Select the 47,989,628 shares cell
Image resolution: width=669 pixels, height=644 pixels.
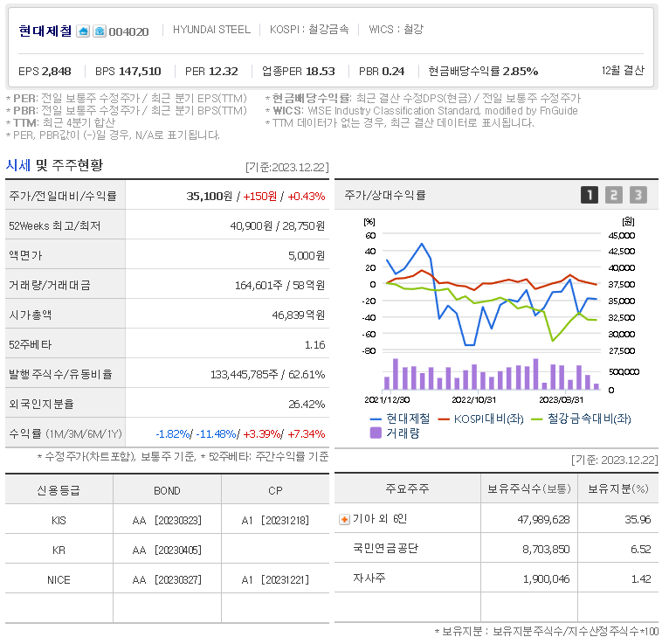[x=543, y=519]
